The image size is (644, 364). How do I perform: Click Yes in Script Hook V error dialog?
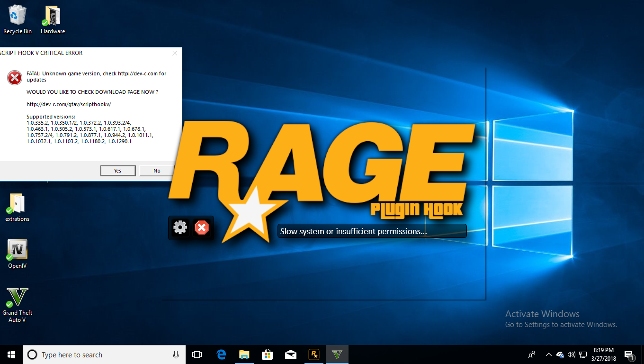(x=118, y=171)
